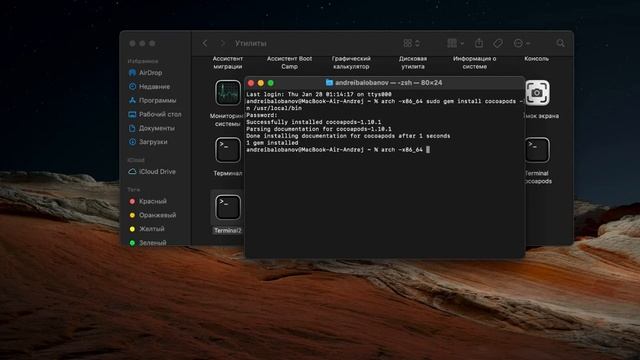The width and height of the screenshot is (640, 360).
Task: Select Загрузки in the Finder sidebar
Action: click(x=148, y=142)
